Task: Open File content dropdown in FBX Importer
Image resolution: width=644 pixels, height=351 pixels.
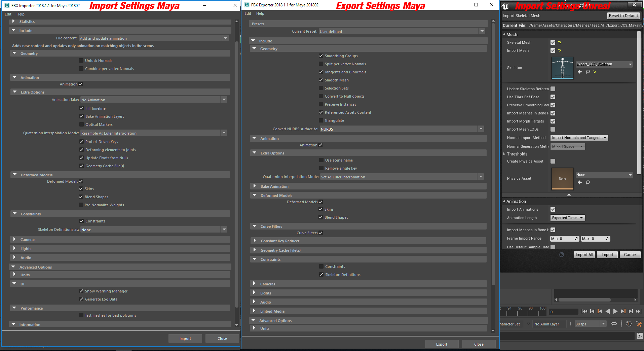Action: click(x=154, y=38)
